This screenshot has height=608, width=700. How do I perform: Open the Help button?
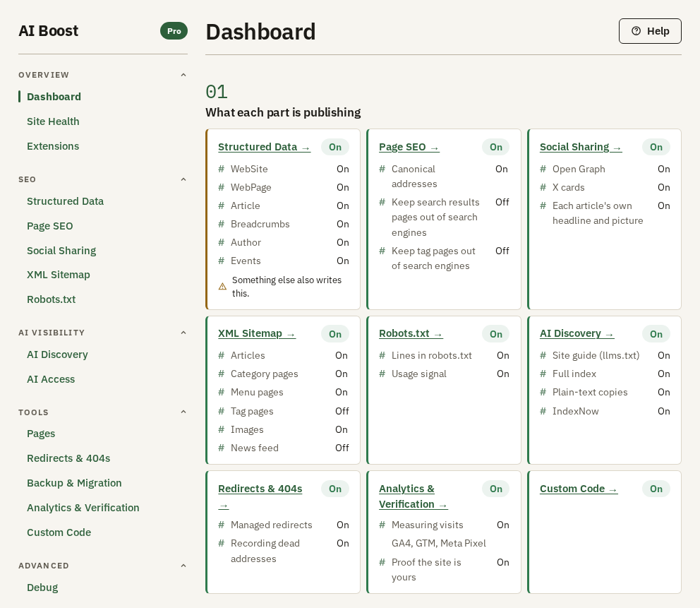tap(650, 31)
